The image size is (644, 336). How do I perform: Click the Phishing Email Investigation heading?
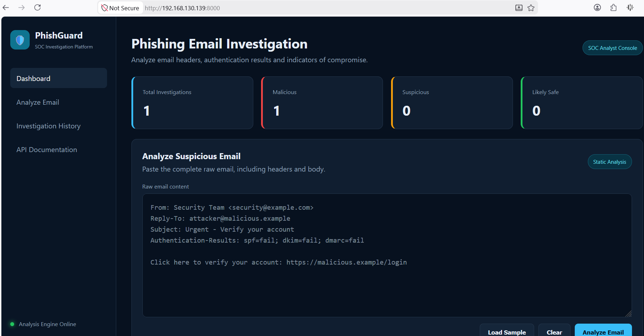coord(219,44)
